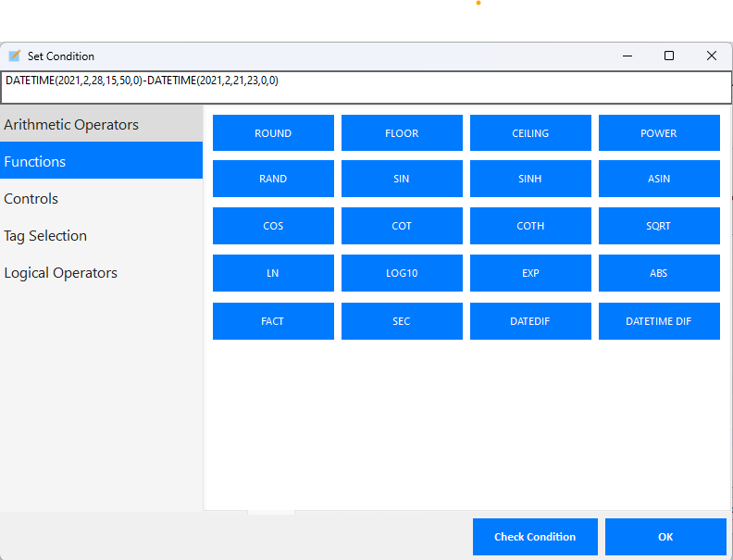This screenshot has height=560, width=733.
Task: Click the ROUND function button
Action: (273, 133)
